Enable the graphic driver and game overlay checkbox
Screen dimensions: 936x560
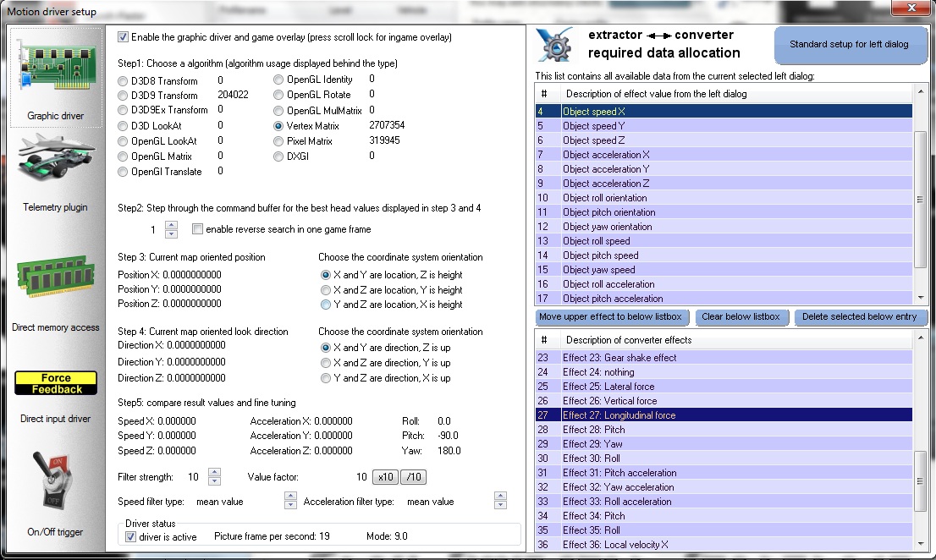[x=123, y=37]
